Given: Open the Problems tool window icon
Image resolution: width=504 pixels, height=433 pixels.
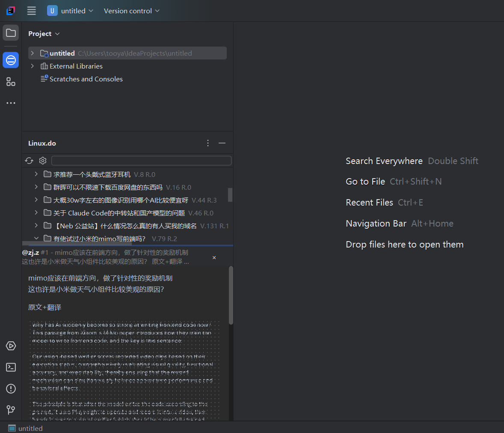Looking at the screenshot, I should [x=11, y=388].
